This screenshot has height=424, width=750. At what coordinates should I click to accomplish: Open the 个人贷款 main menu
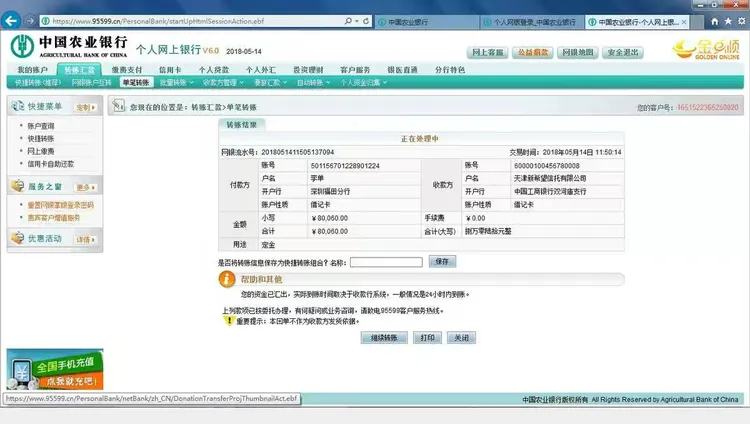tap(214, 70)
